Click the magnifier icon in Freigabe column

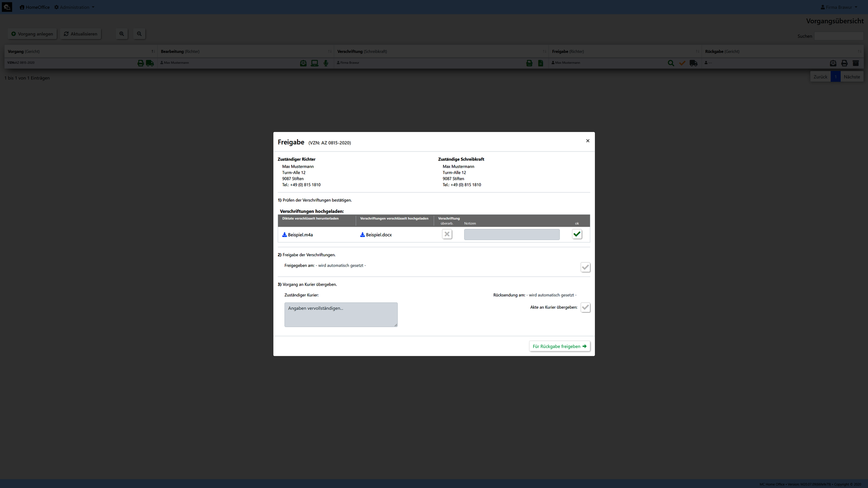671,63
